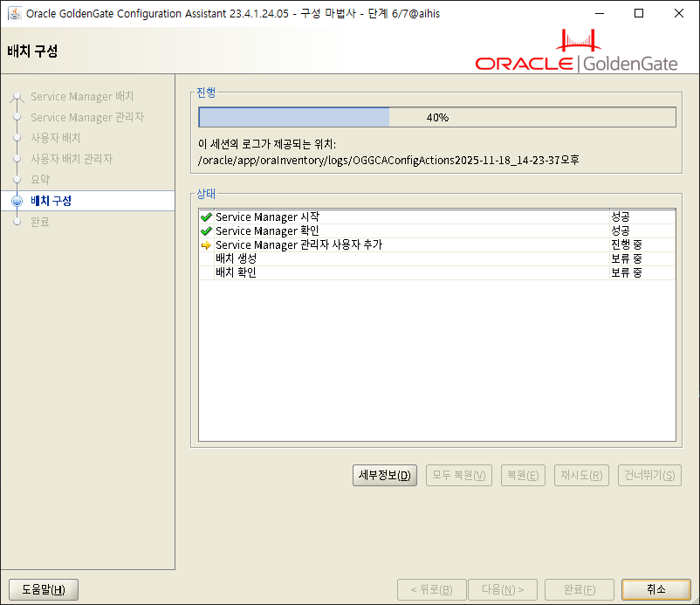Click the 진행 group label

click(206, 93)
